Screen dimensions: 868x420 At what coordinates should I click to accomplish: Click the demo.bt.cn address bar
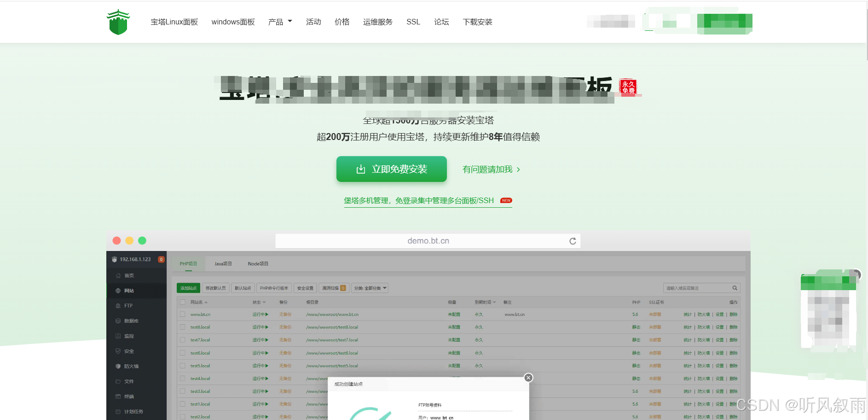click(x=428, y=241)
